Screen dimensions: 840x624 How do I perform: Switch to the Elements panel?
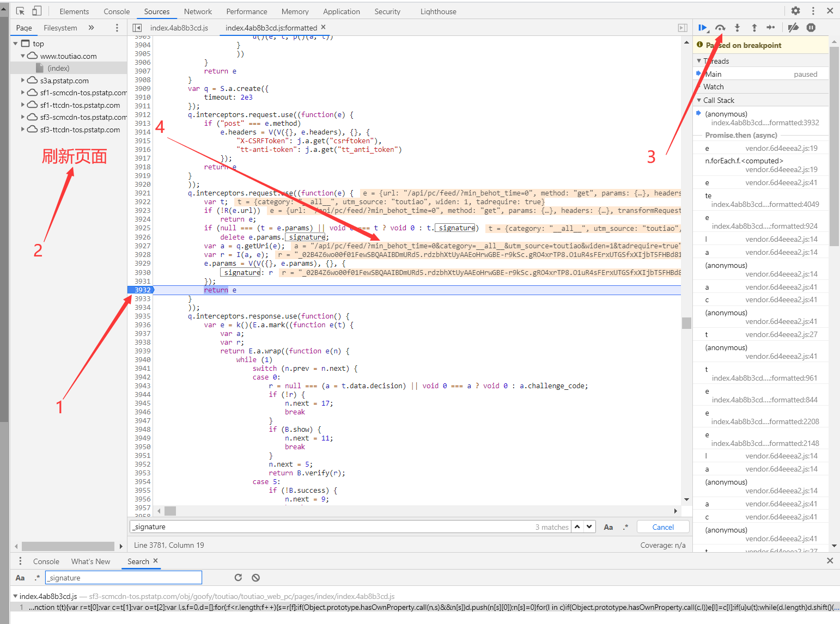74,11
